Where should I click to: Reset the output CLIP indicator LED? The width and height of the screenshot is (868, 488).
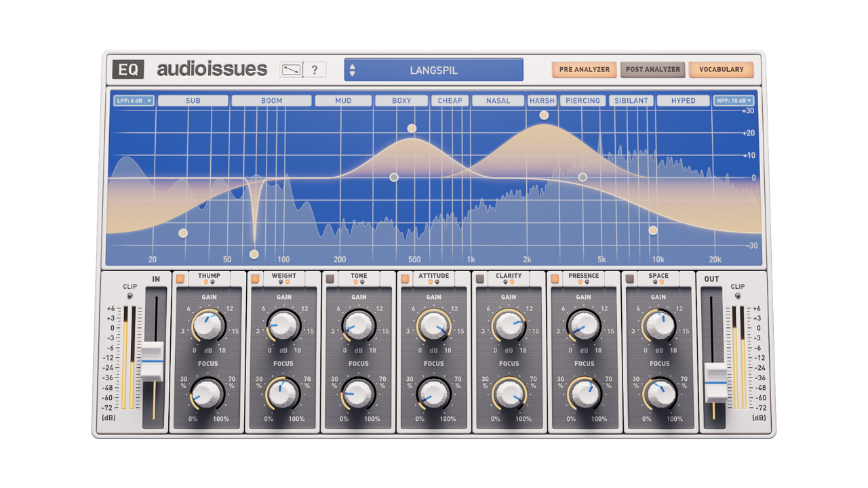point(738,296)
